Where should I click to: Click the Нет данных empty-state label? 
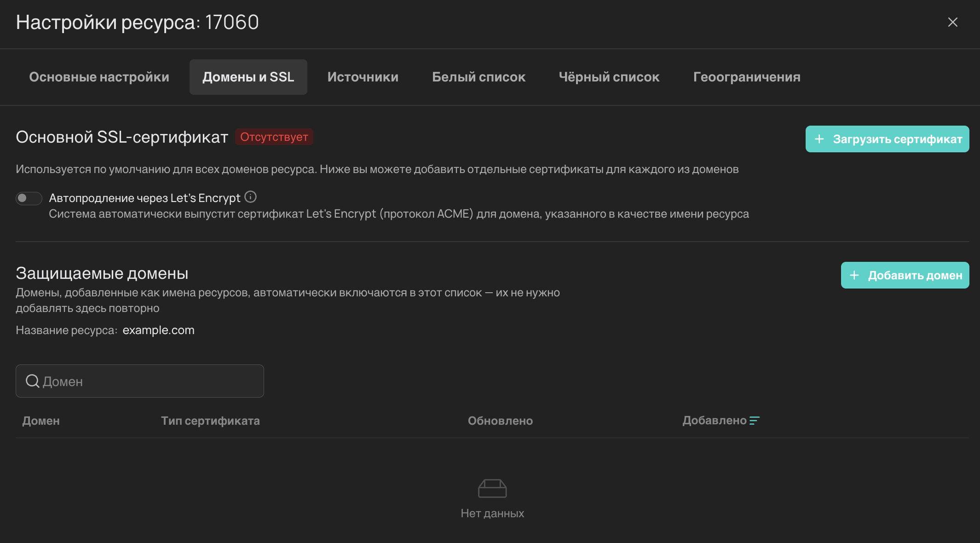point(492,513)
